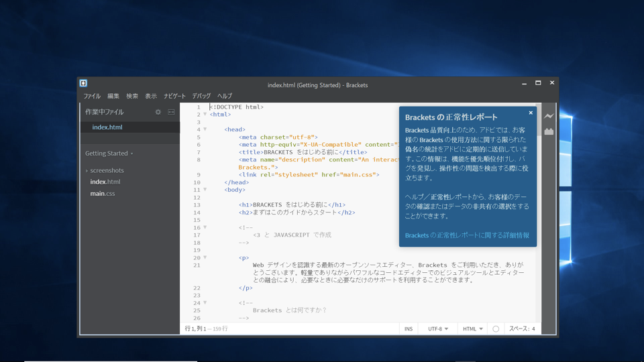Open the ヘルプ menu

coord(225,96)
